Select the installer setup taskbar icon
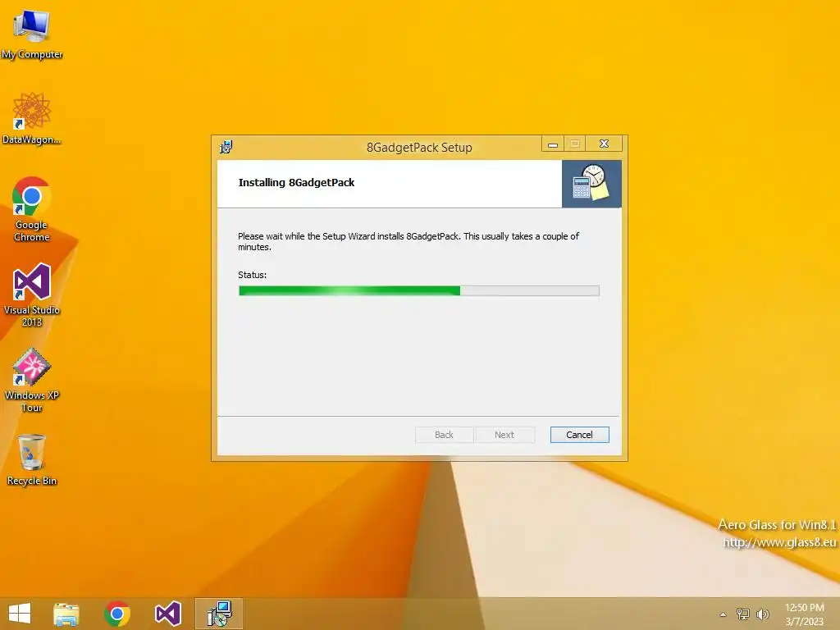This screenshot has height=630, width=840. click(219, 614)
